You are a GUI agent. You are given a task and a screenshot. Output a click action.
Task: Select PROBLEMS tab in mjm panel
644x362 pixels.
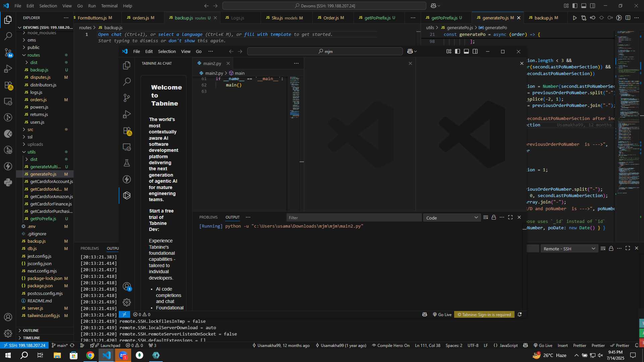pos(208,217)
